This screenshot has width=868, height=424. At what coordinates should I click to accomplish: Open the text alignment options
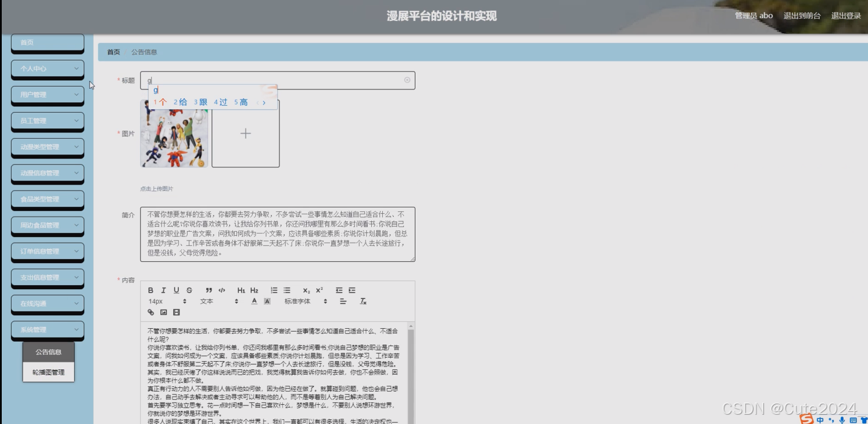(x=343, y=301)
